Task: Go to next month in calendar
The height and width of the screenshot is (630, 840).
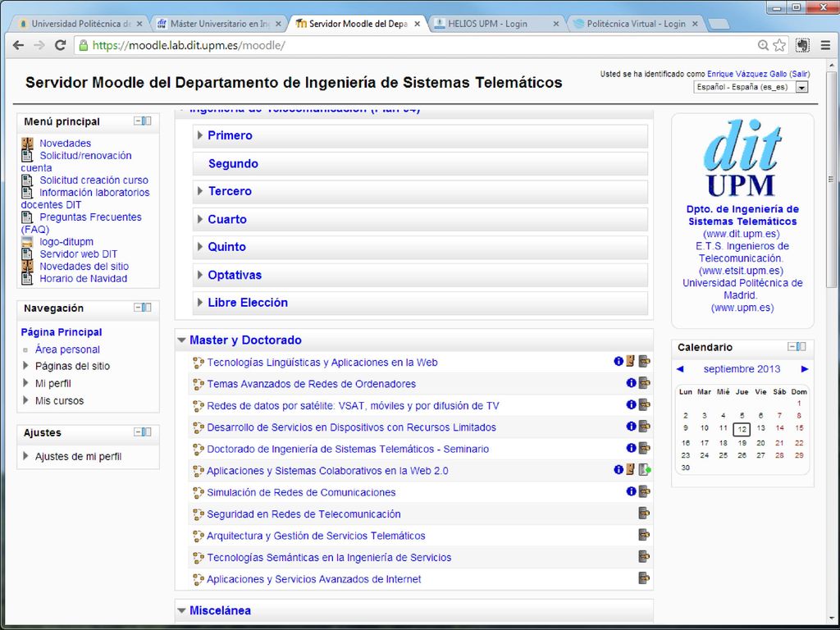Action: [804, 368]
